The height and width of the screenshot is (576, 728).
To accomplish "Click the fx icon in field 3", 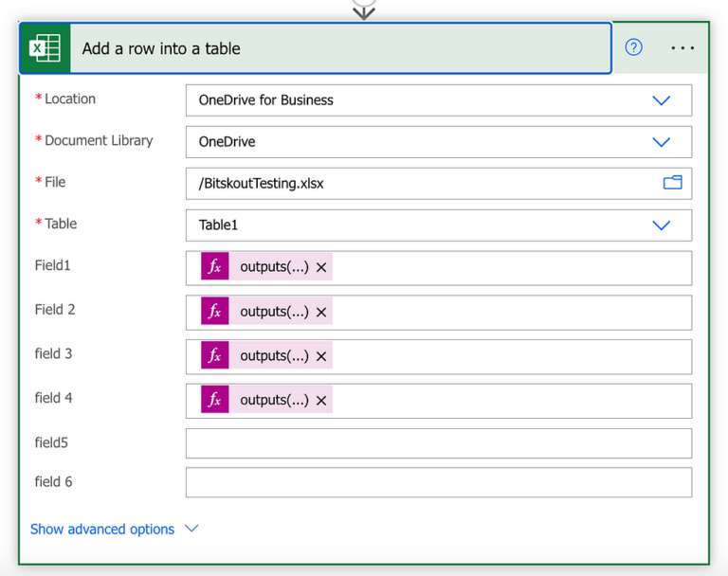I will (x=214, y=355).
